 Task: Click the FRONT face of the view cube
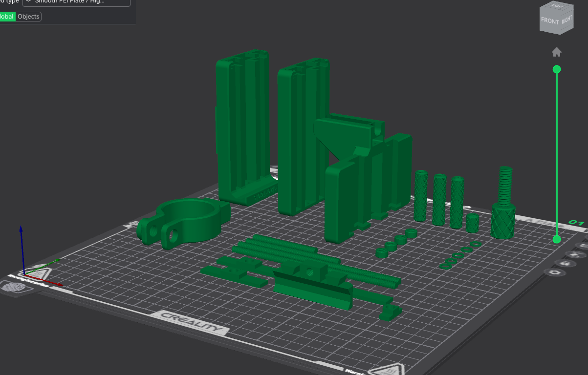click(x=550, y=21)
